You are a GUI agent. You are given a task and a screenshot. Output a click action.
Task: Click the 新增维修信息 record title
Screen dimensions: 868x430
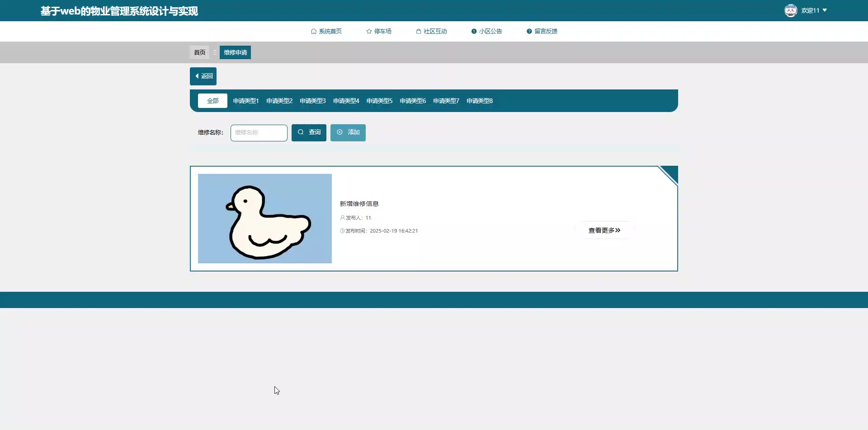point(359,204)
